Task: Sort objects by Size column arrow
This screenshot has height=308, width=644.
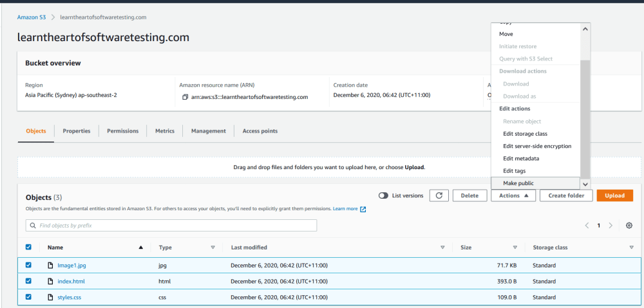Action: [515, 247]
